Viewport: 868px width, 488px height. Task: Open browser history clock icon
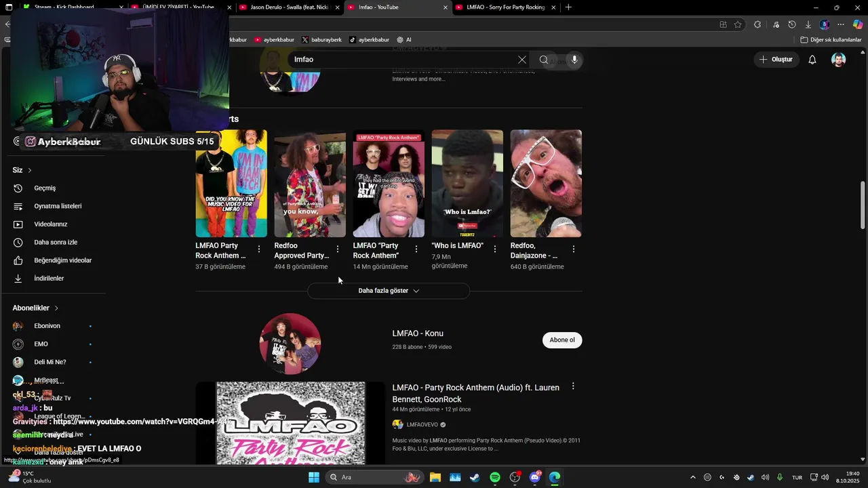click(x=791, y=24)
